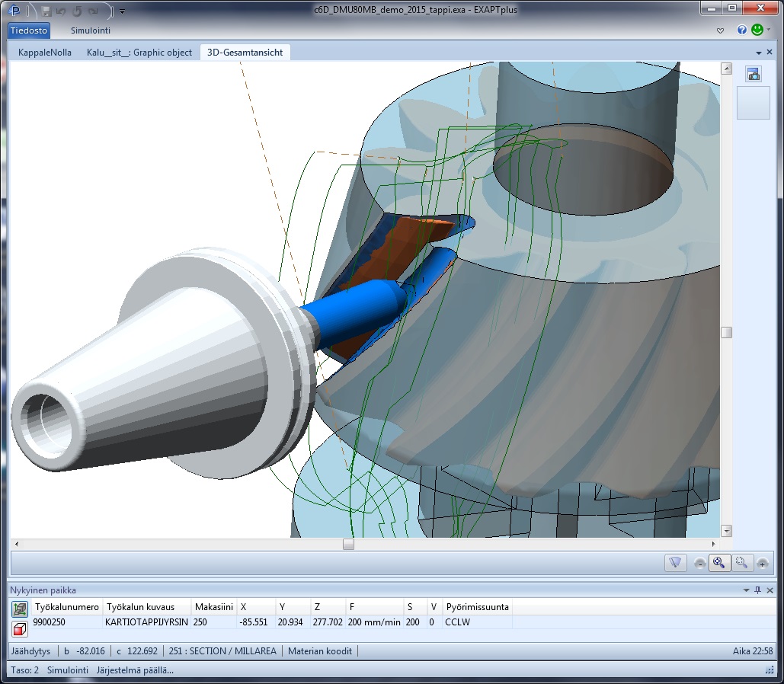Viewport: 784px width, 684px height.
Task: Click the red cube icon in position panel
Action: coord(20,627)
